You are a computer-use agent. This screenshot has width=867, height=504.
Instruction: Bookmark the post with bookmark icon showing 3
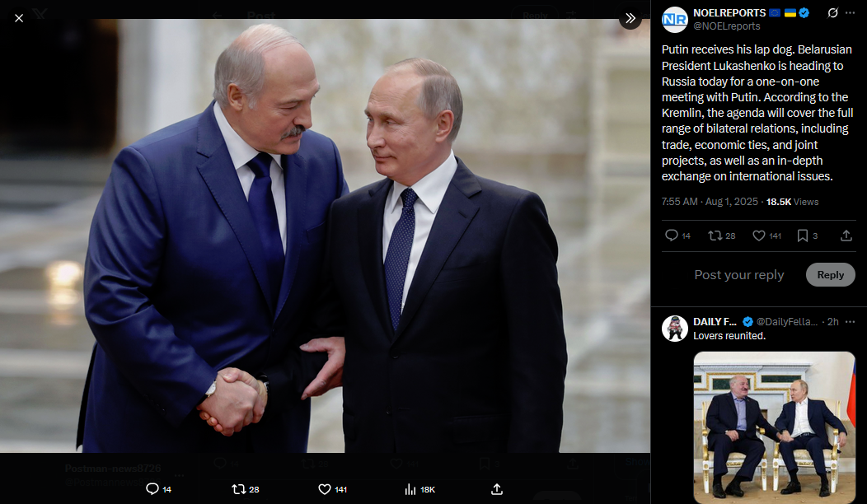tap(803, 236)
